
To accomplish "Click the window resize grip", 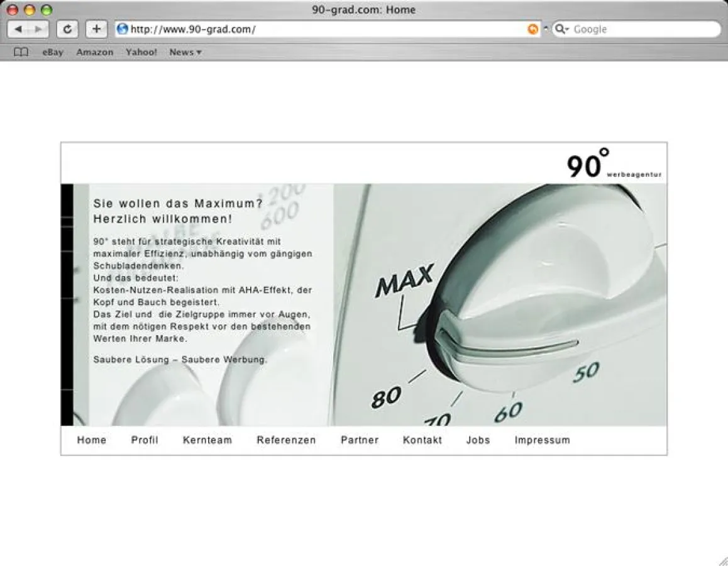I will pyautogui.click(x=722, y=560).
